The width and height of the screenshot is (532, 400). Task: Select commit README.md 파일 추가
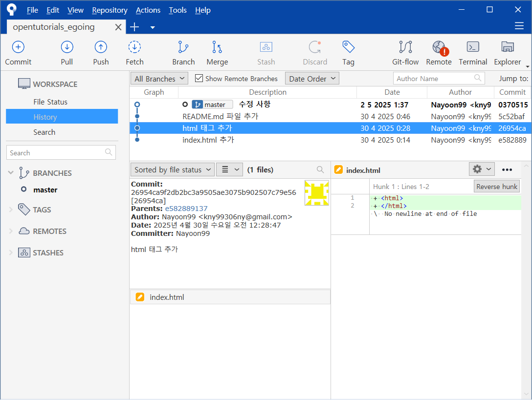click(330, 116)
